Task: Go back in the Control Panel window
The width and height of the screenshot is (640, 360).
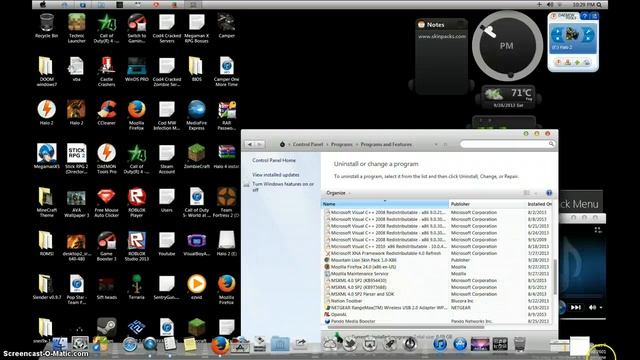Action: click(250, 144)
